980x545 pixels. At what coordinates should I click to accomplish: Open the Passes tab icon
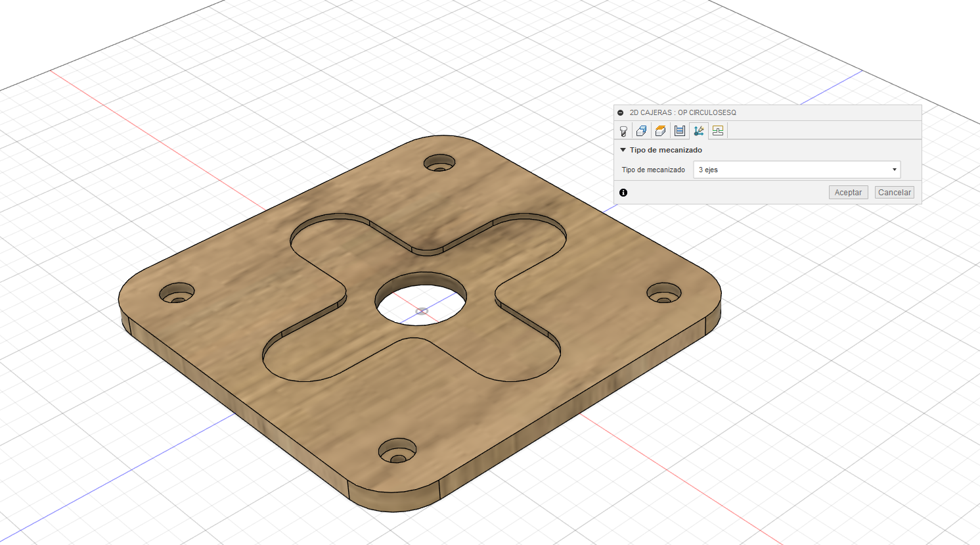(x=680, y=131)
